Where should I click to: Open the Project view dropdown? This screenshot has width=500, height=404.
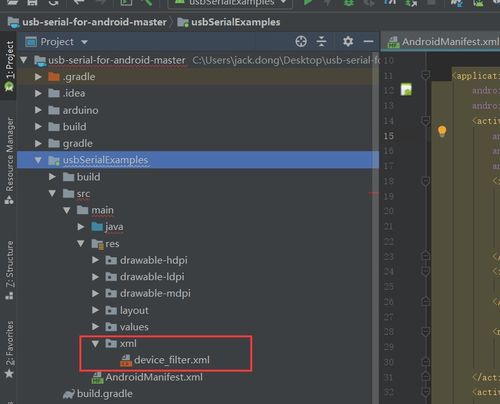(57, 42)
